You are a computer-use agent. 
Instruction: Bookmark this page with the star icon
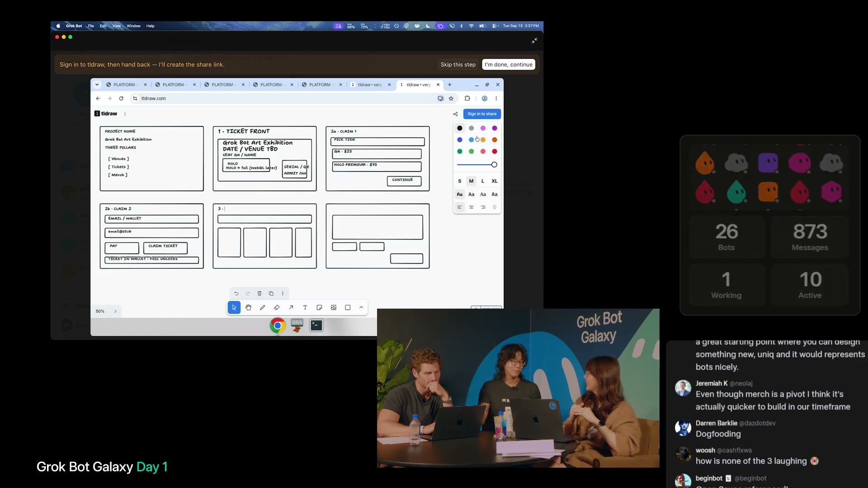[x=451, y=99]
